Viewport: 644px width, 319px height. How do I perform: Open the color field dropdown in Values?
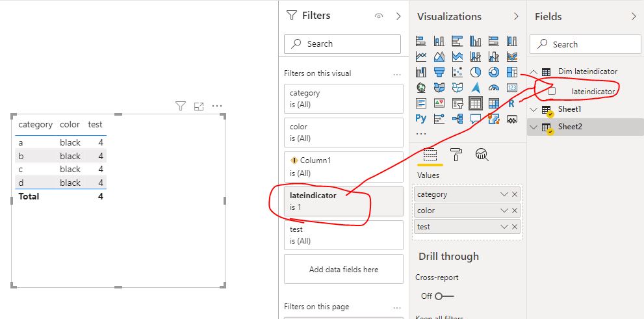click(504, 211)
